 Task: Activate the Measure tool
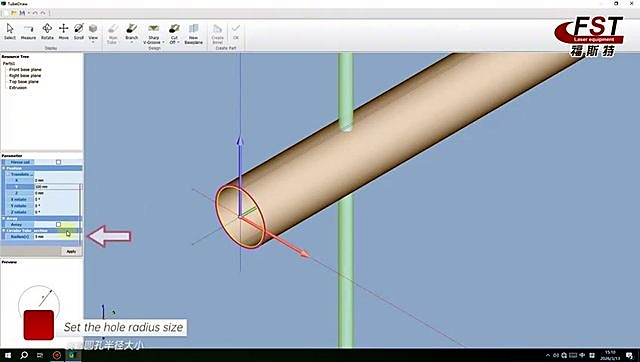(28, 32)
